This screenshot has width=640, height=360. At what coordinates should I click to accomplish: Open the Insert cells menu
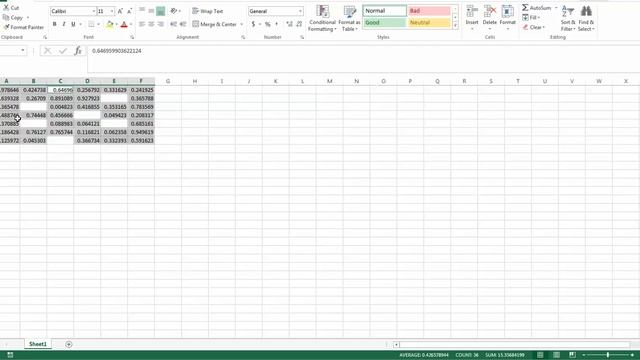pyautogui.click(x=472, y=18)
